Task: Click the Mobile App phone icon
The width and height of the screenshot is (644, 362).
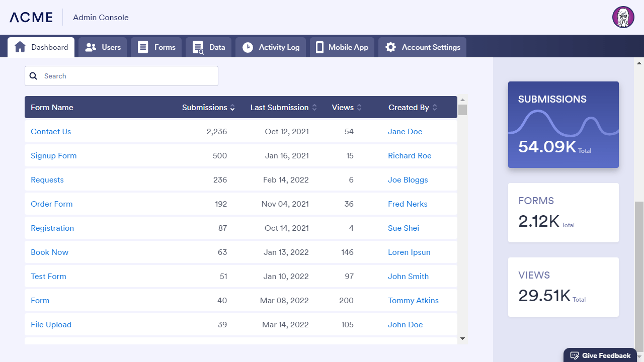Action: point(319,47)
